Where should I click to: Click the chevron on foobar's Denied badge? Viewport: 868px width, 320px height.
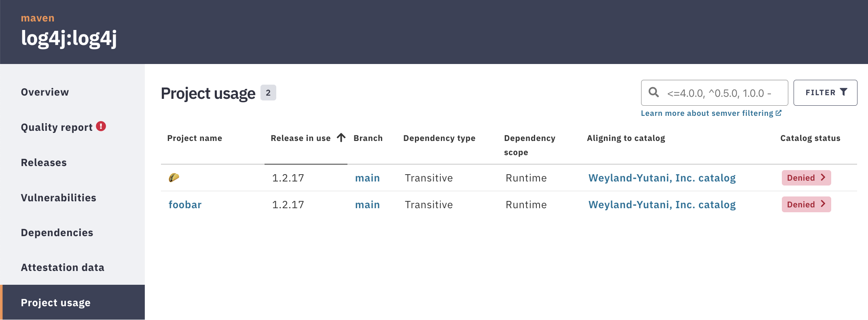823,204
